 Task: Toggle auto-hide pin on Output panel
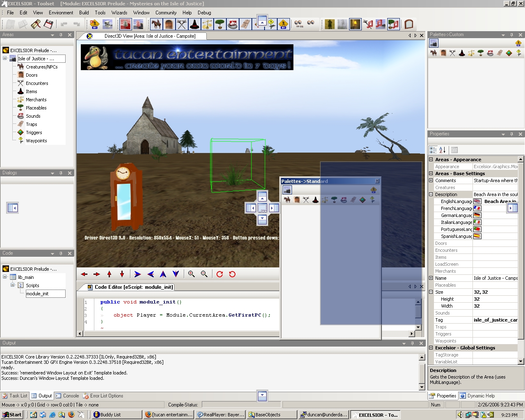pyautogui.click(x=413, y=343)
